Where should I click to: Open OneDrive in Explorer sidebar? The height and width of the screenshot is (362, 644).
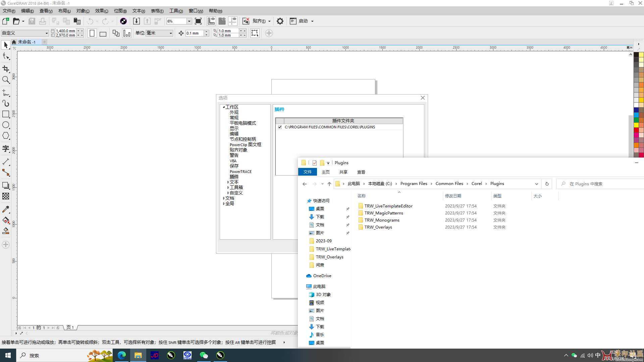tap(322, 276)
